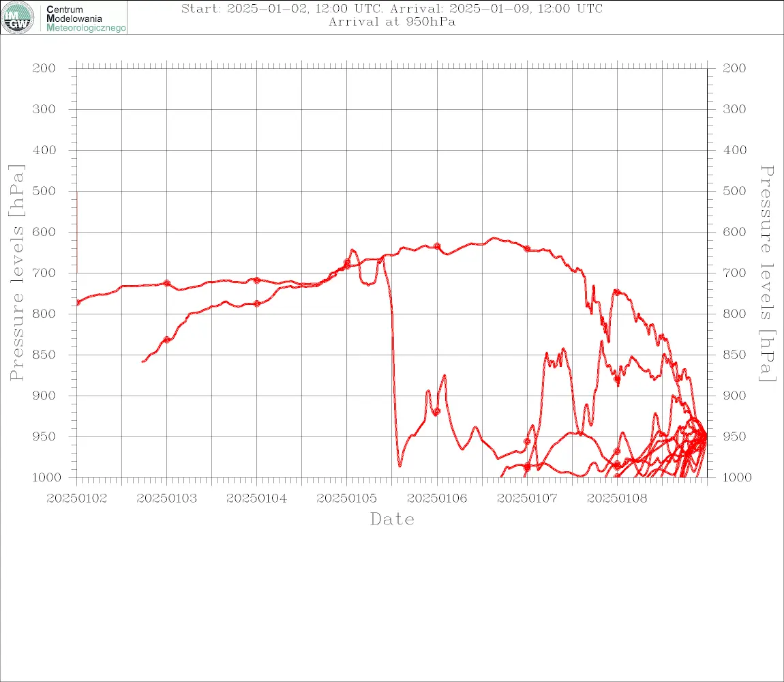Click the right axis 500 label

point(734,191)
